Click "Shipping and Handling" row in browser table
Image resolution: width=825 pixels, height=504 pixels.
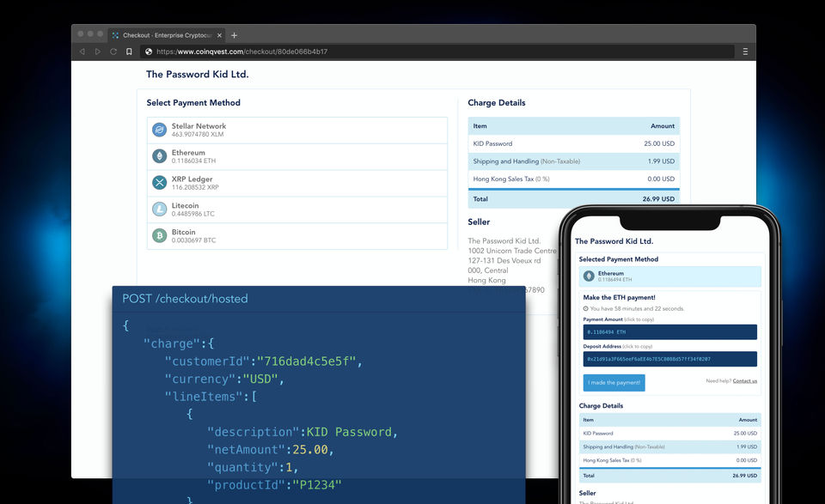[573, 161]
